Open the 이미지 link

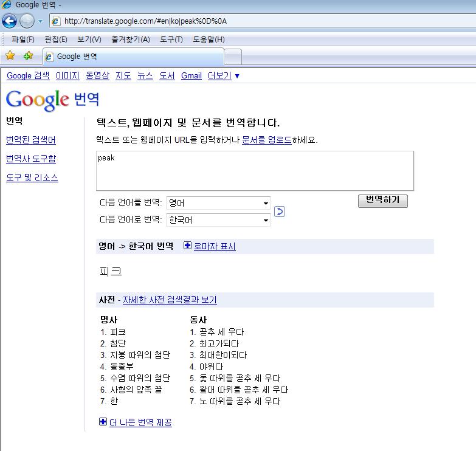(67, 75)
